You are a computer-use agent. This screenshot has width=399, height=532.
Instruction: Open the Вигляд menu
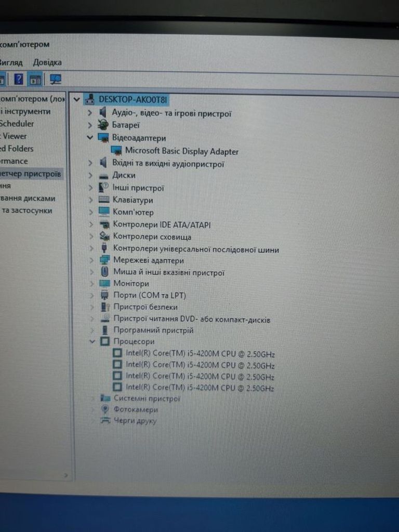[11, 62]
